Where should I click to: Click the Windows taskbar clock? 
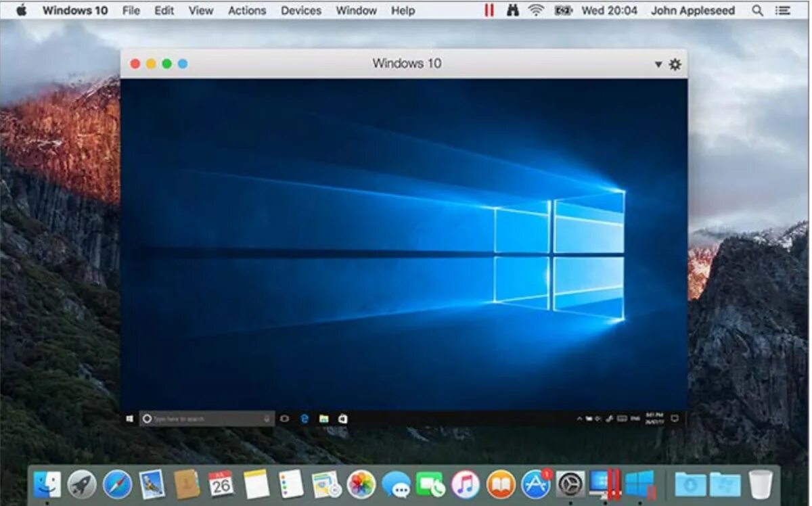coord(654,419)
